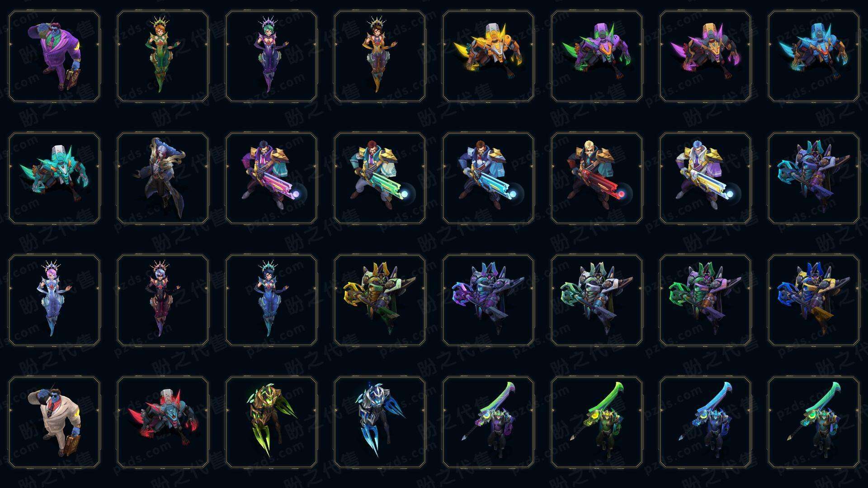Choose the long-haired figure in dark coat
The image size is (868, 488).
[162, 178]
